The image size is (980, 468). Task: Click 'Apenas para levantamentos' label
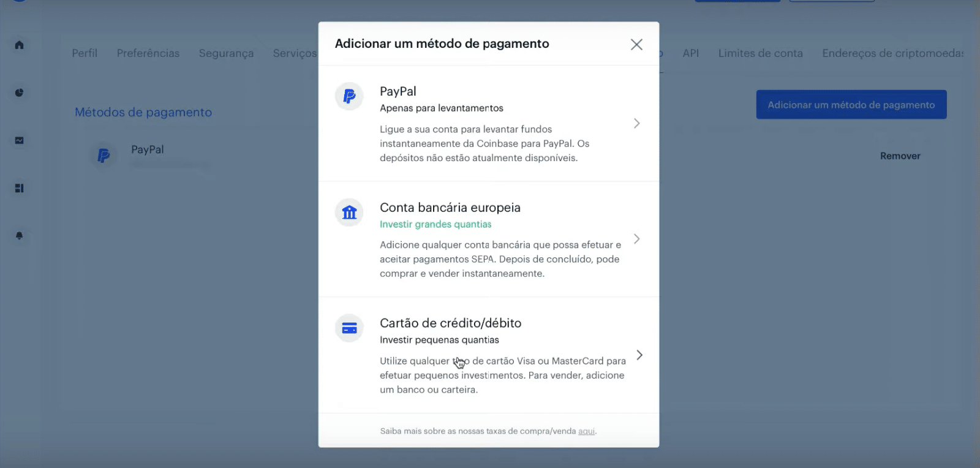442,108
